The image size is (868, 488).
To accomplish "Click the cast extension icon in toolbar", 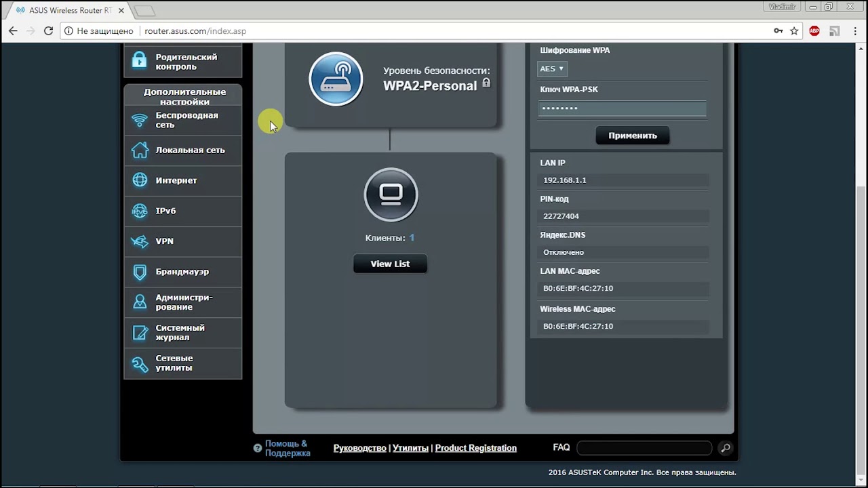I will coord(835,30).
